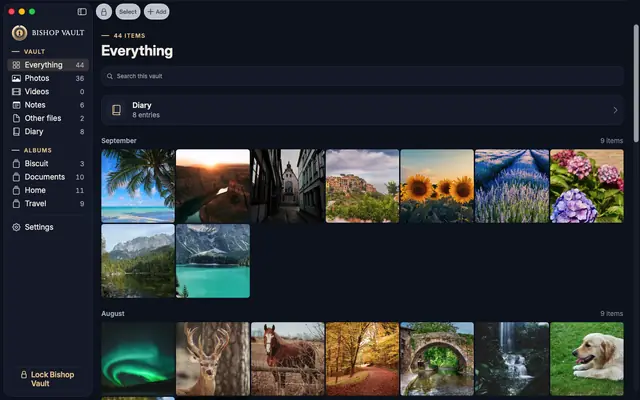
Task: Click the August section heading
Action: (113, 313)
